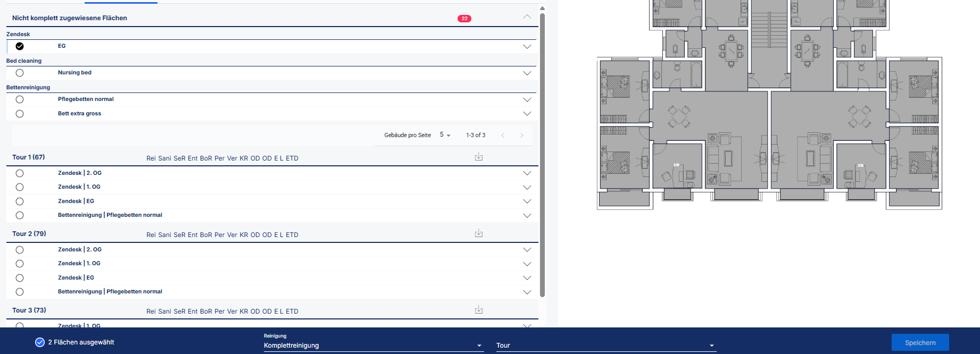Click the selected areas checkmark icon
Viewport: 980px width, 354px height.
pos(40,342)
